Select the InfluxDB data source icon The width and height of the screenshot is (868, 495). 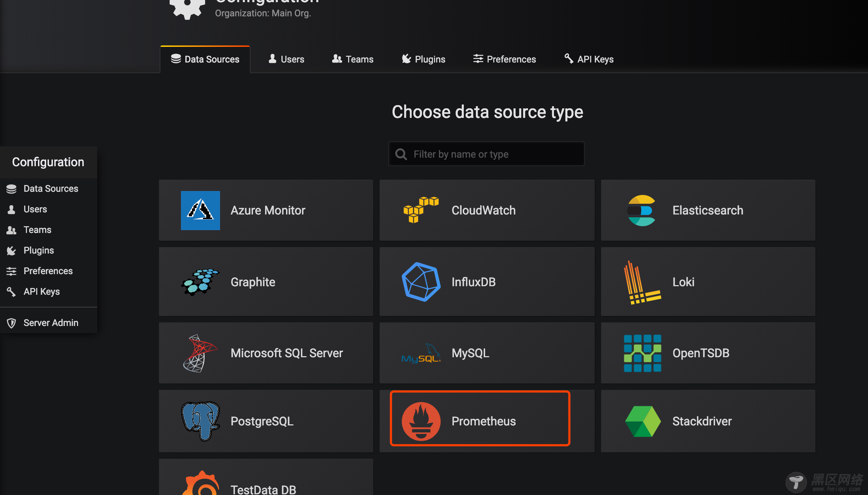(421, 282)
